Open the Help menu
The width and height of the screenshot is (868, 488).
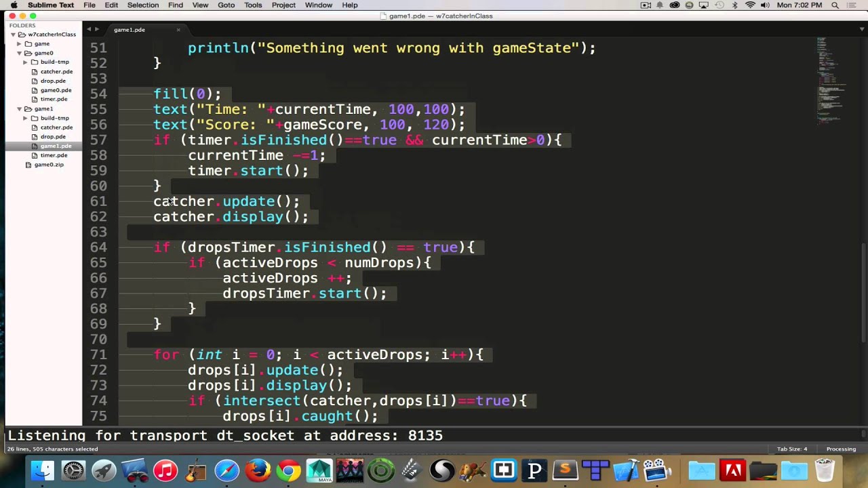(350, 5)
